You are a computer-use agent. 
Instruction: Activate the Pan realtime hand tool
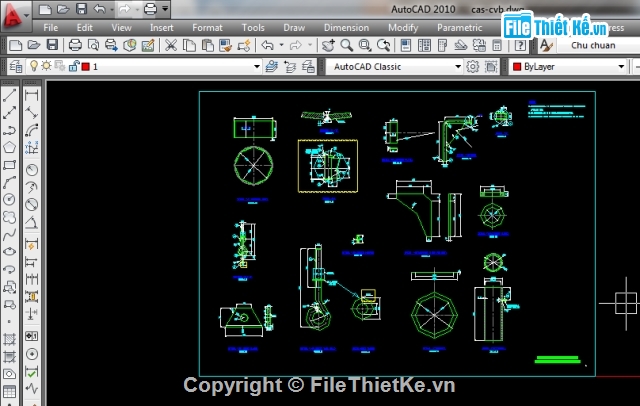(x=328, y=45)
